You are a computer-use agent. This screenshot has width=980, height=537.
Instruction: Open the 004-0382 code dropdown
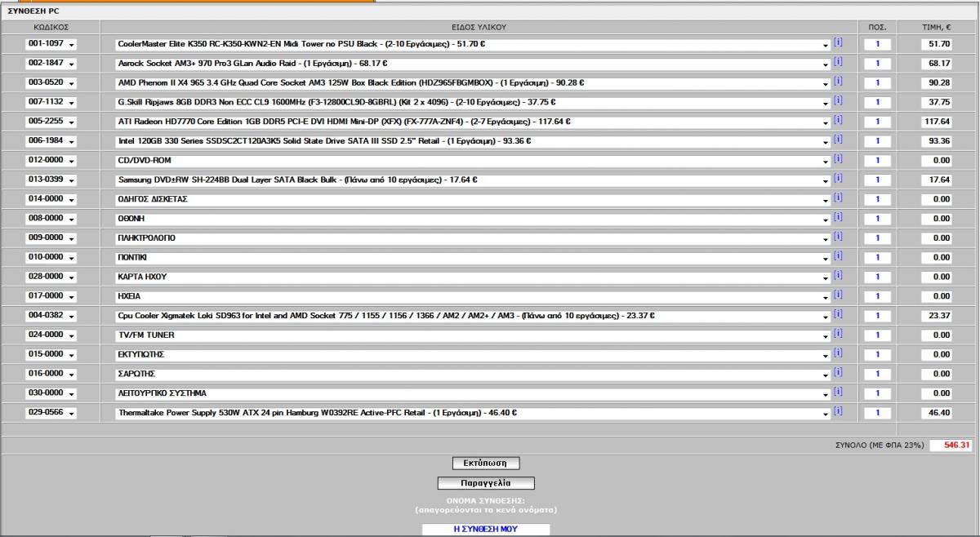[x=51, y=316]
